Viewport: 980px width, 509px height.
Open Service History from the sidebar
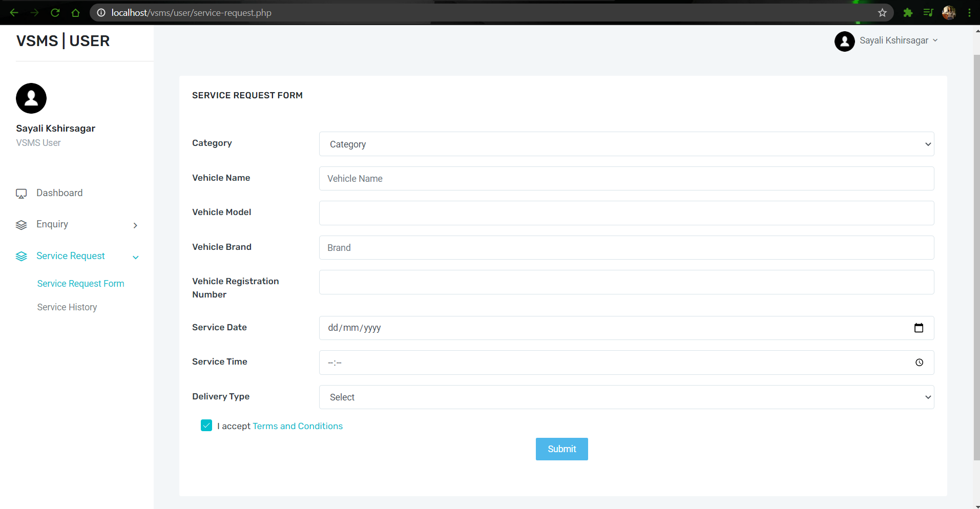[x=67, y=307]
